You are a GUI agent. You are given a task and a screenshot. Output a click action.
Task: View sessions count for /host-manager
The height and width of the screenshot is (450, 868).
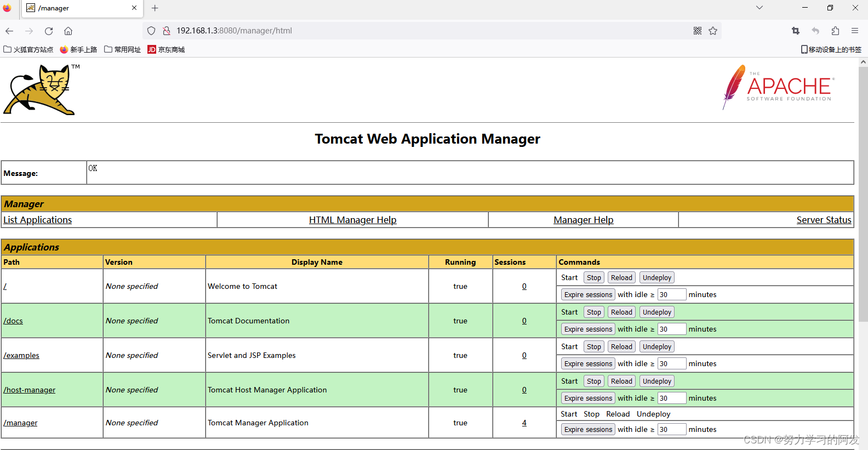tap(524, 390)
